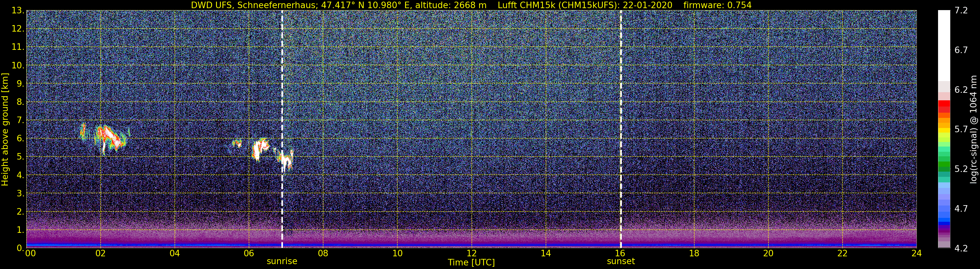Viewport: 980px width, 269px height.
Task: Click the x-axis tick label '20'
Action: click(x=768, y=253)
